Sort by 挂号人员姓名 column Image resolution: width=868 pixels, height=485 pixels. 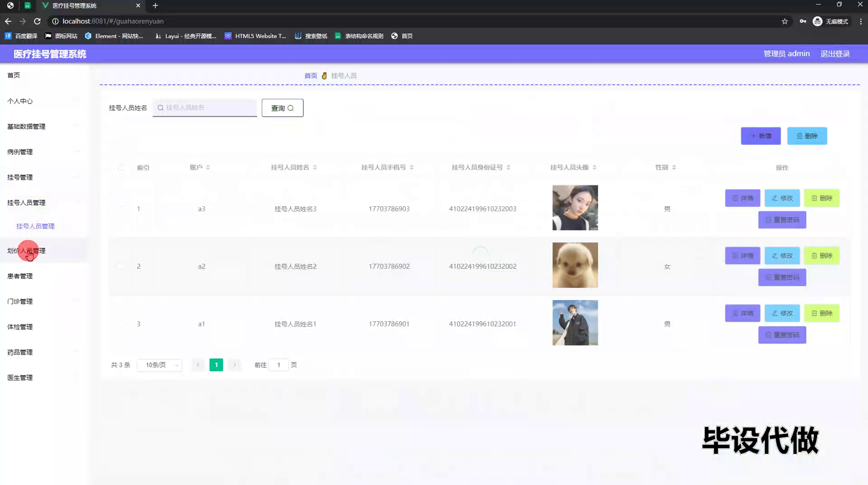pos(315,167)
